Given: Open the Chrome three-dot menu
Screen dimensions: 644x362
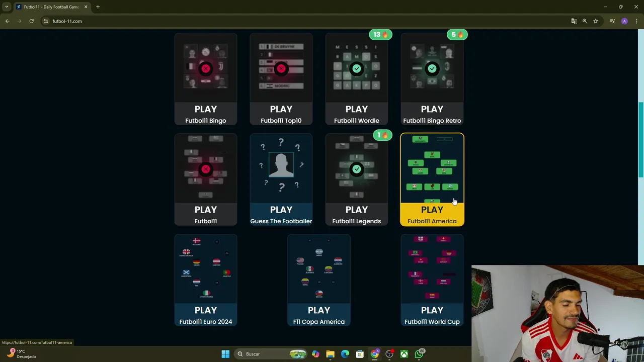Looking at the screenshot, I should (x=636, y=21).
